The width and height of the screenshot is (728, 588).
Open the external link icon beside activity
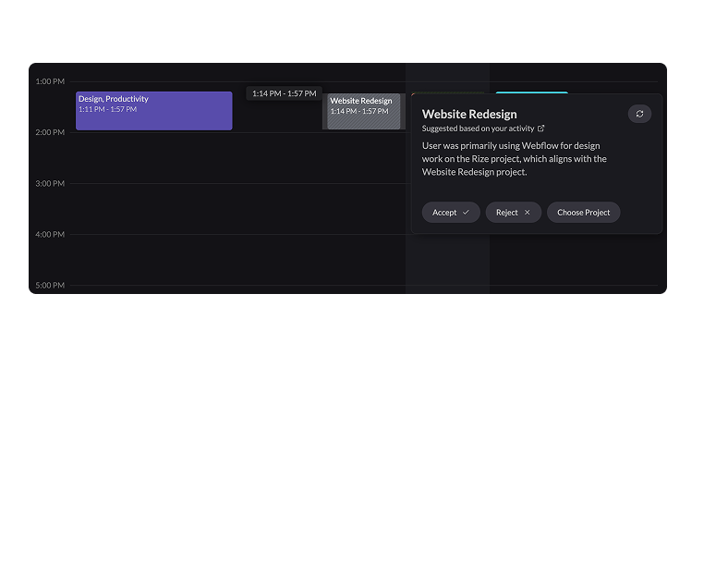pos(540,129)
